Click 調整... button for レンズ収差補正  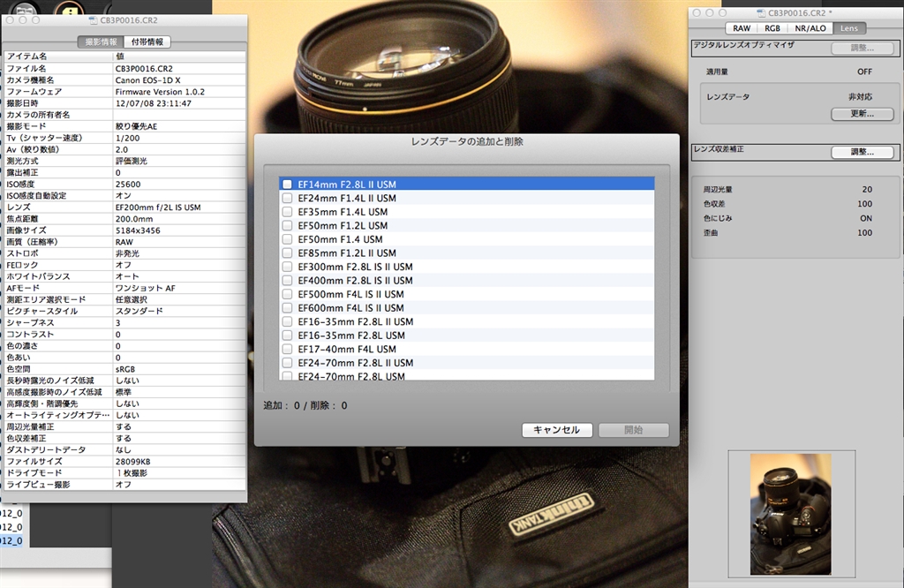click(855, 152)
